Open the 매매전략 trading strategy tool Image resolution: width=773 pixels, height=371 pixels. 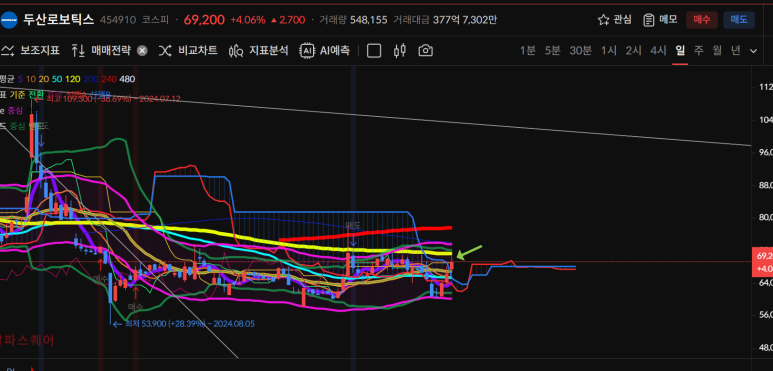tap(101, 50)
